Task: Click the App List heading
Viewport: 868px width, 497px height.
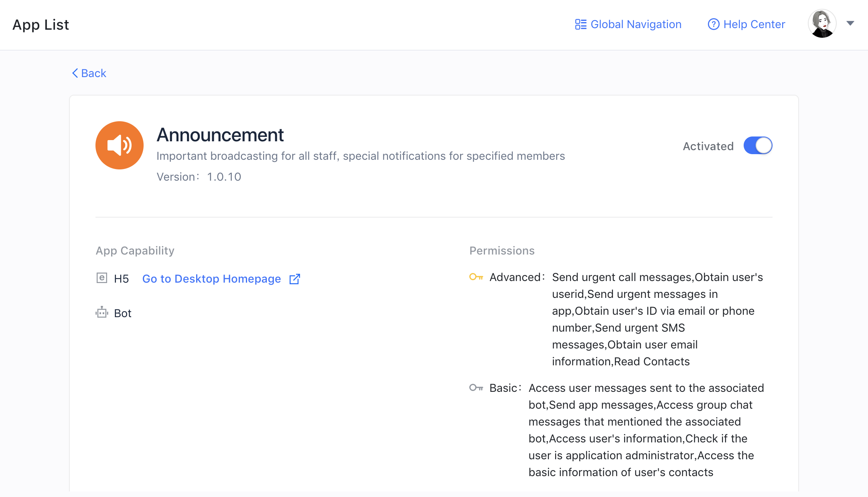Action: click(41, 24)
